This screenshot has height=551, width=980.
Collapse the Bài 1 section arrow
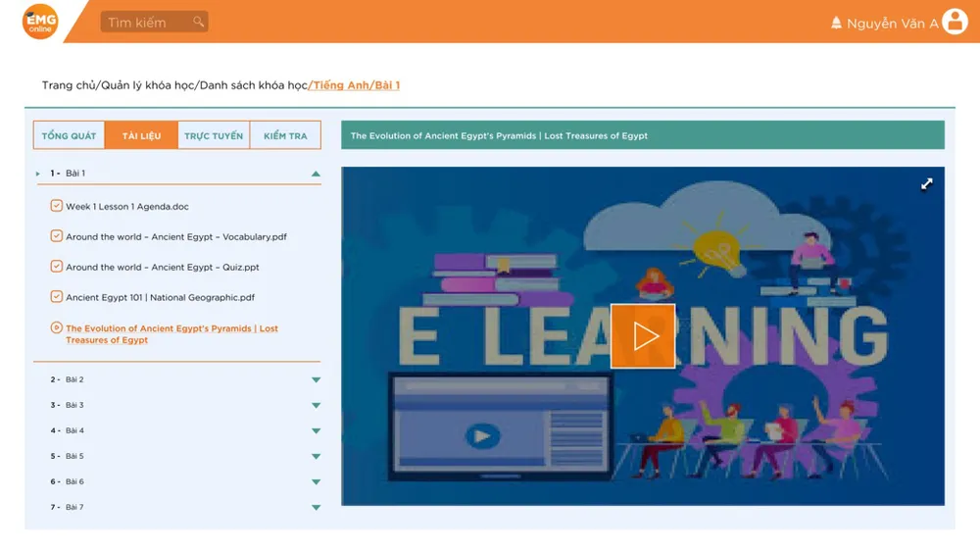[x=316, y=174]
